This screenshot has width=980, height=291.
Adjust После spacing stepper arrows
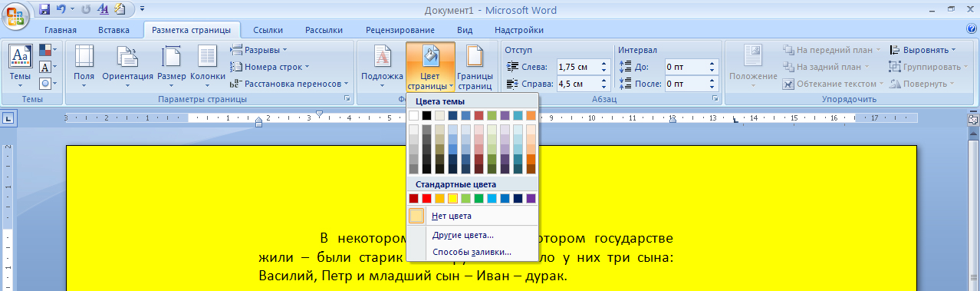(x=712, y=83)
